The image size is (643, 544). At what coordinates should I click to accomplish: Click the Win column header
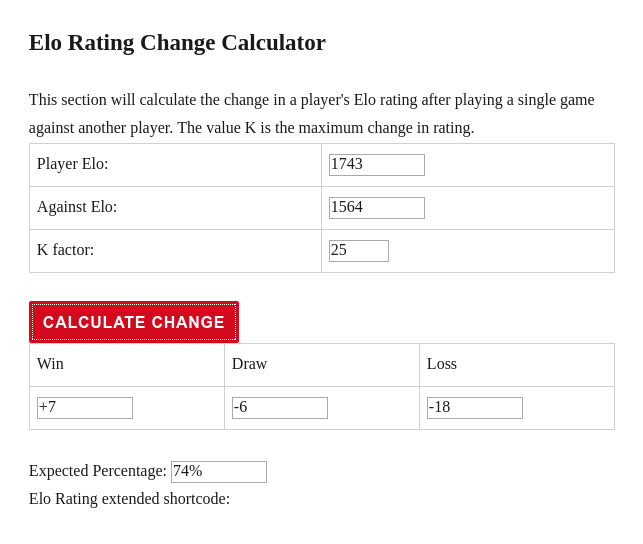[x=50, y=364]
